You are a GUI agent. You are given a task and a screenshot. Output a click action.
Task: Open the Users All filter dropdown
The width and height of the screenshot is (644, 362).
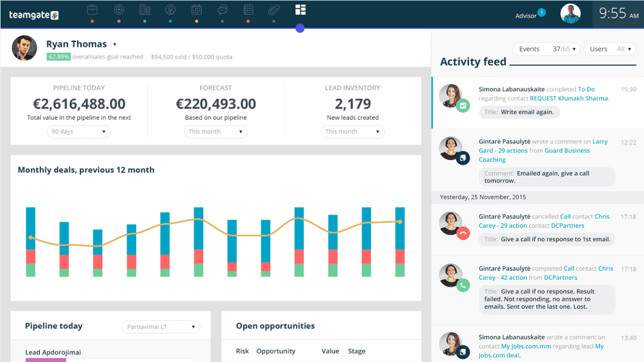[610, 49]
